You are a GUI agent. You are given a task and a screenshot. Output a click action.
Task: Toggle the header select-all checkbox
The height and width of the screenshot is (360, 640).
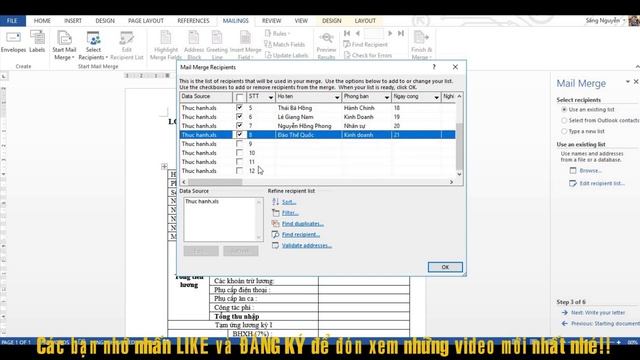click(x=240, y=97)
